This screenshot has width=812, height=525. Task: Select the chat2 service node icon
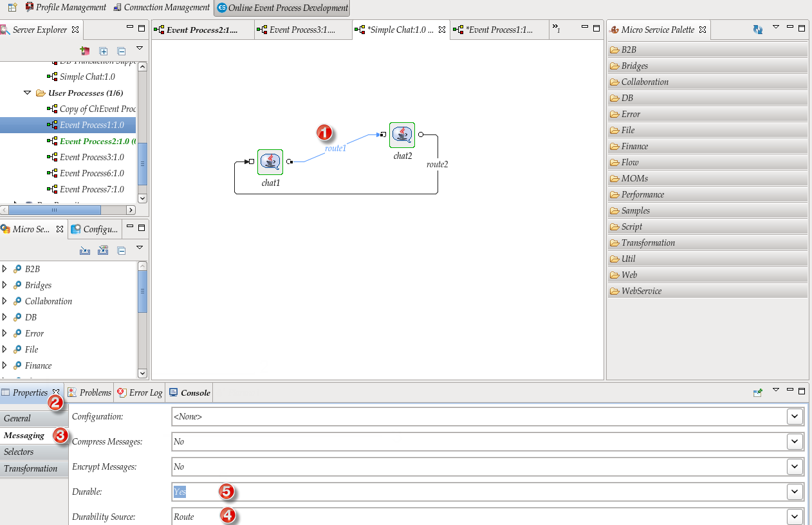(x=402, y=134)
